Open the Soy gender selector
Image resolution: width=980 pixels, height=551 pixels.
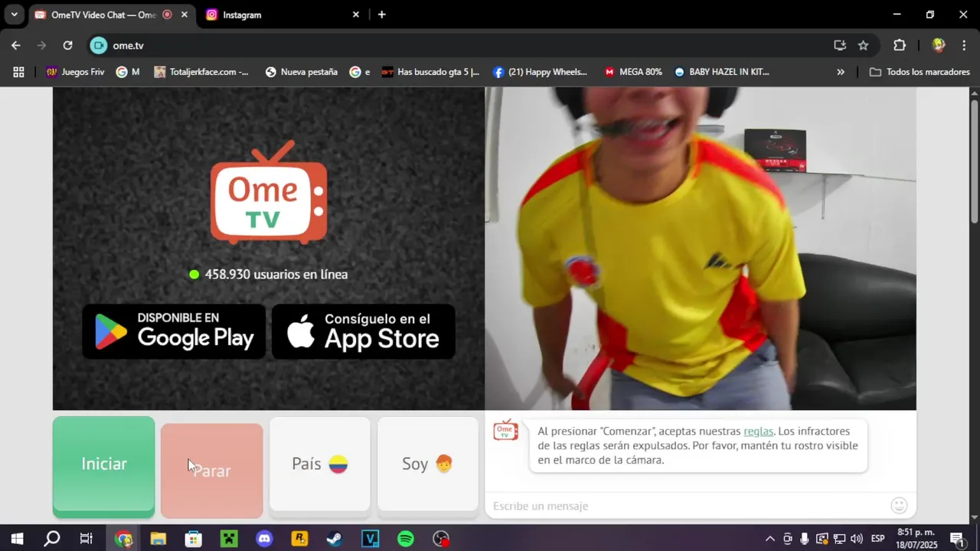tap(428, 464)
